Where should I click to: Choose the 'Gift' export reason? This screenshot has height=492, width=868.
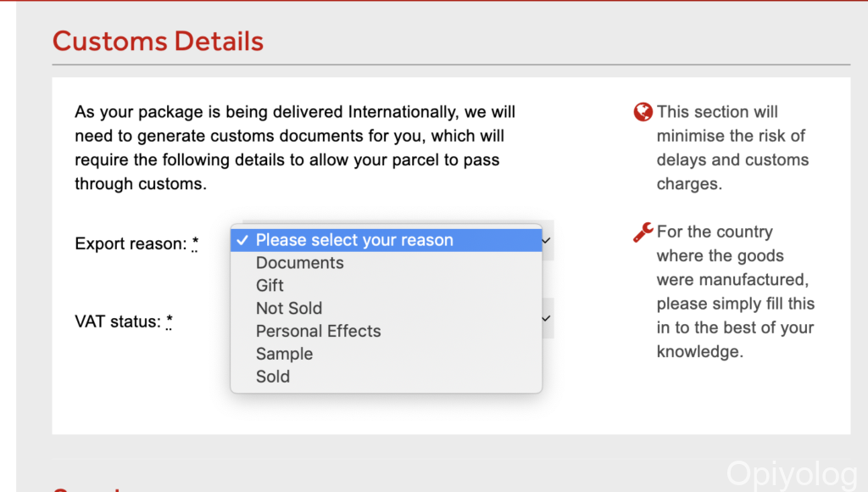coord(270,286)
